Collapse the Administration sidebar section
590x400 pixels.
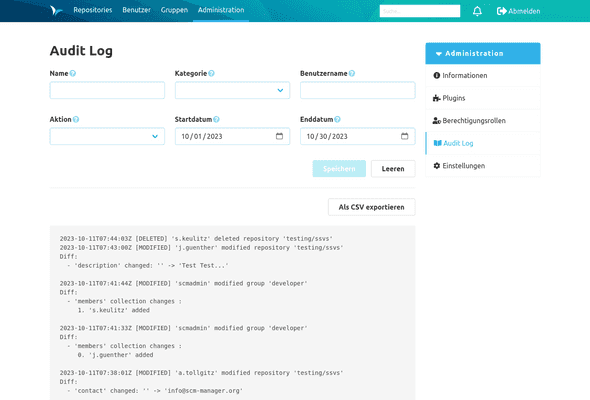[483, 53]
